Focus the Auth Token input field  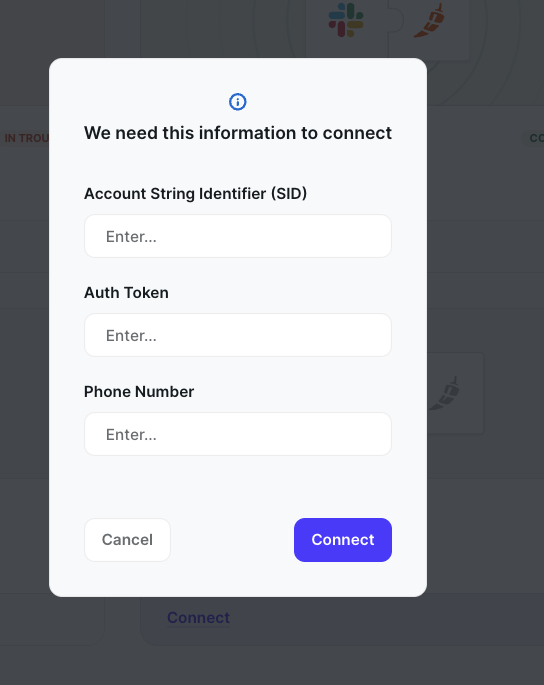pyautogui.click(x=238, y=335)
